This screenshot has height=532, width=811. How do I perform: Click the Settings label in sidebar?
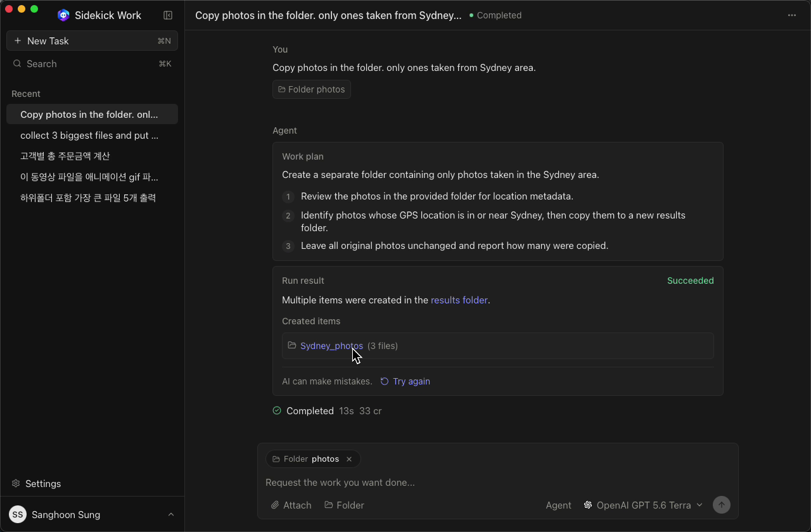click(43, 483)
